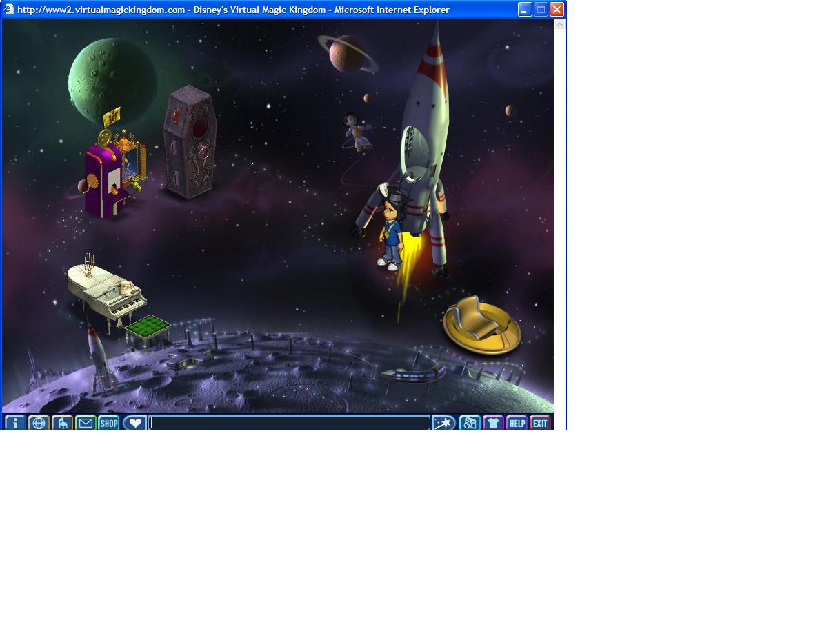Open the room furniture chair icon

point(62,423)
